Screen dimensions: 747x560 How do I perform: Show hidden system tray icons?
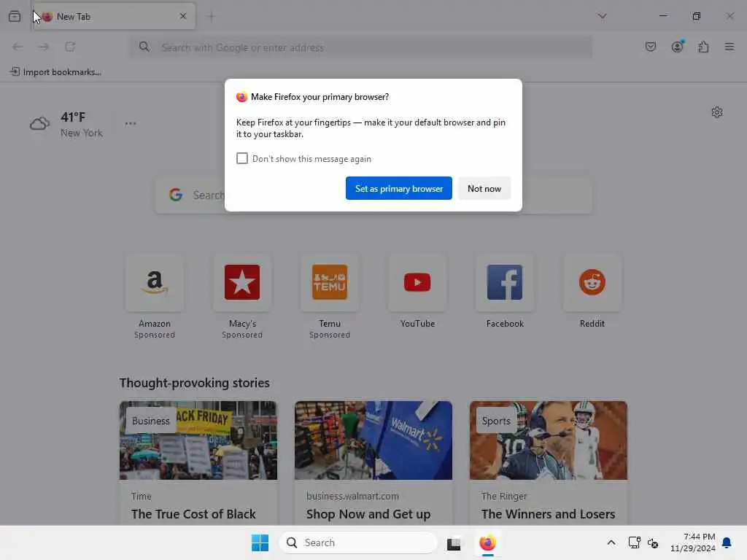click(611, 542)
